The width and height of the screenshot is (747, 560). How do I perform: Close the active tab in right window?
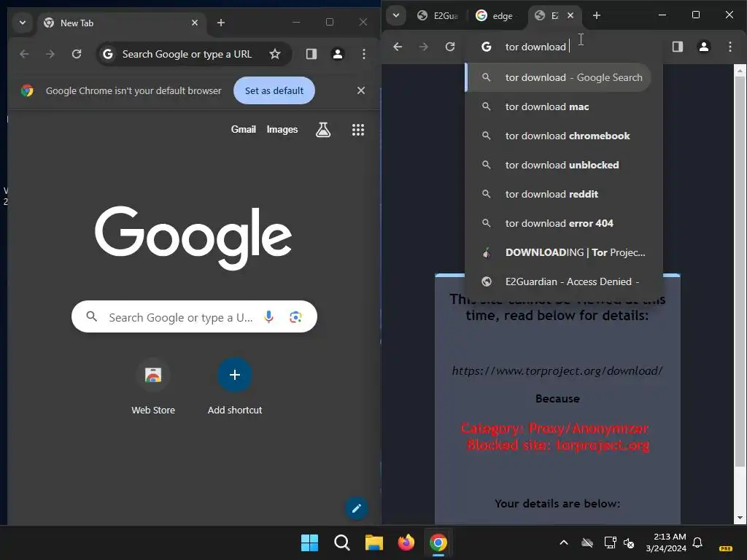[570, 15]
